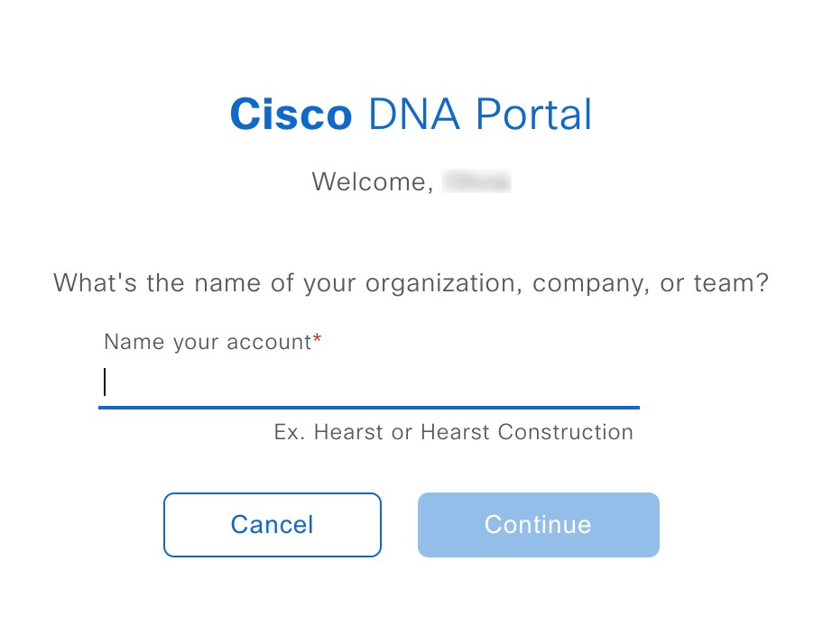The width and height of the screenshot is (823, 644).
Task: Click the red required-field asterisk
Action: [319, 336]
